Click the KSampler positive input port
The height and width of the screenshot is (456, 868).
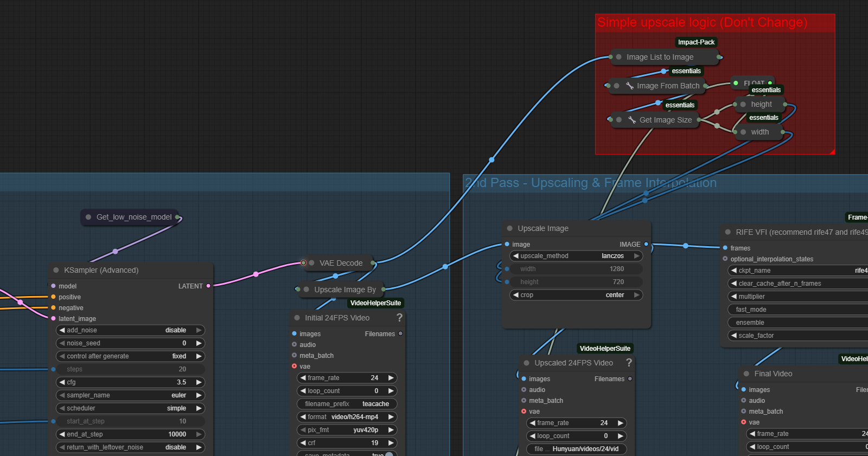click(53, 297)
